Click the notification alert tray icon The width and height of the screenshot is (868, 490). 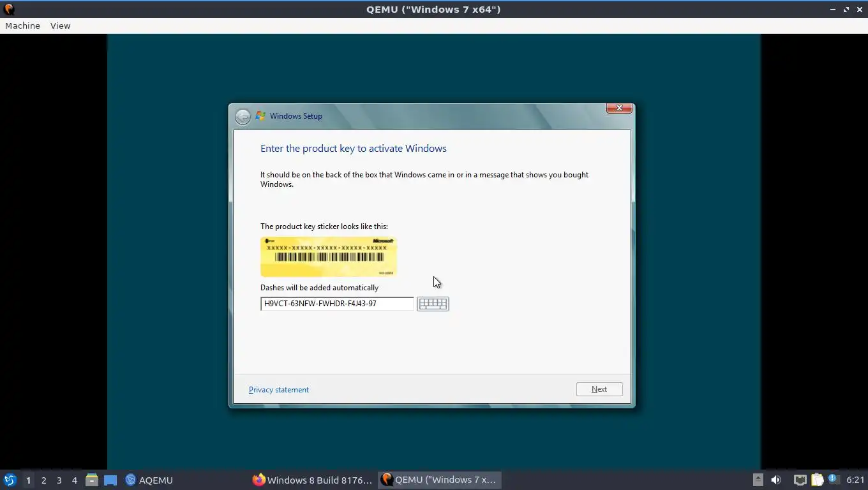(x=833, y=479)
